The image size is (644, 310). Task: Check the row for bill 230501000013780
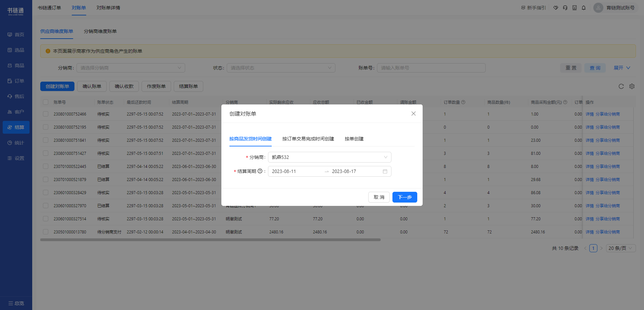point(46,232)
